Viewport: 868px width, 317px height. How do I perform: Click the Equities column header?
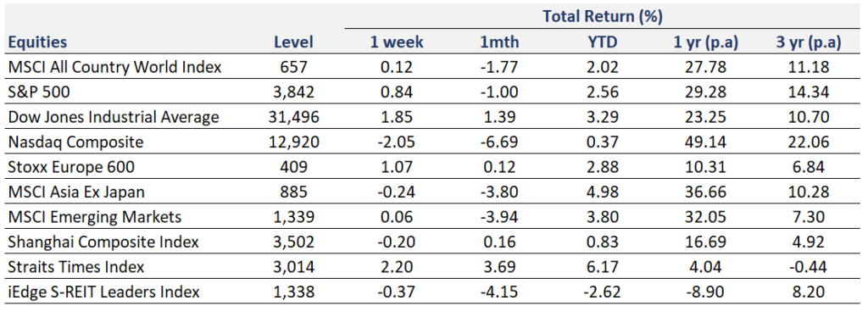[37, 42]
